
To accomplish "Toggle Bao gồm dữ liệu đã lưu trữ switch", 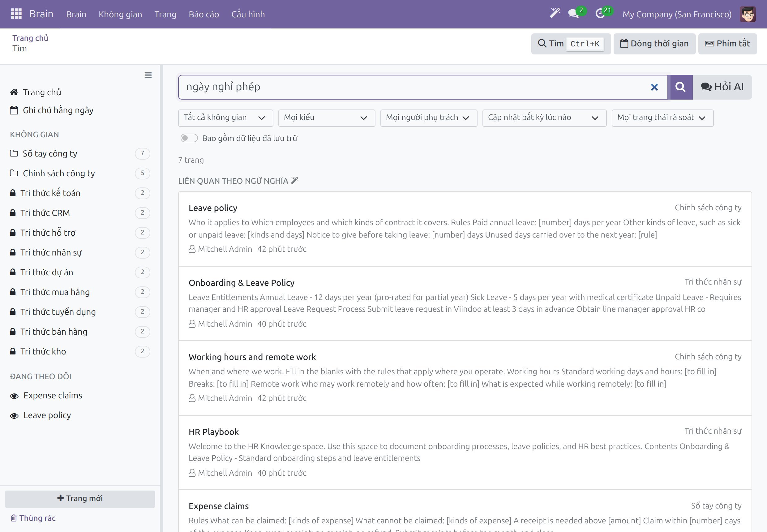I will [x=189, y=138].
